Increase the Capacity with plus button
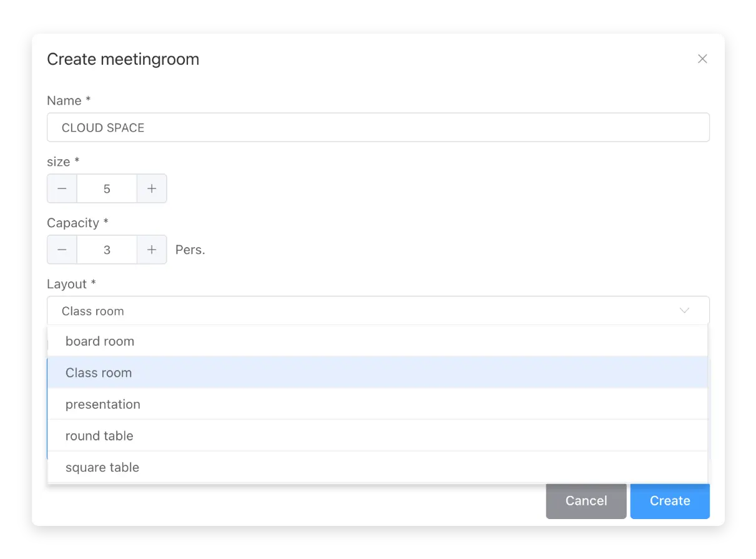 [x=152, y=250]
